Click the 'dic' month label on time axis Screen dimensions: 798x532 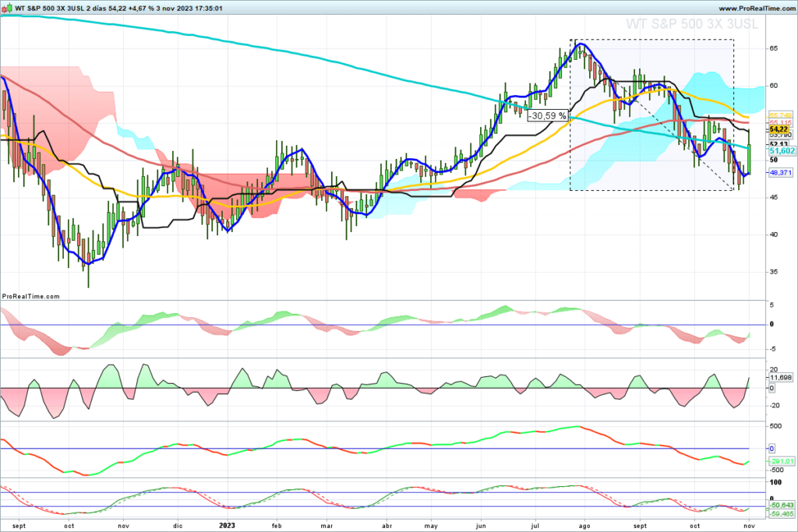coord(177,526)
